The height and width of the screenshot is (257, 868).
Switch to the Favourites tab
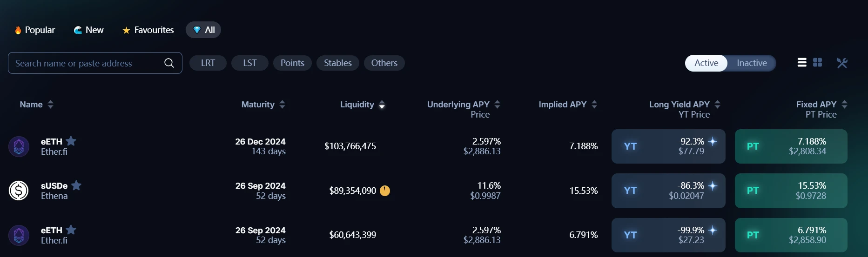pos(148,30)
